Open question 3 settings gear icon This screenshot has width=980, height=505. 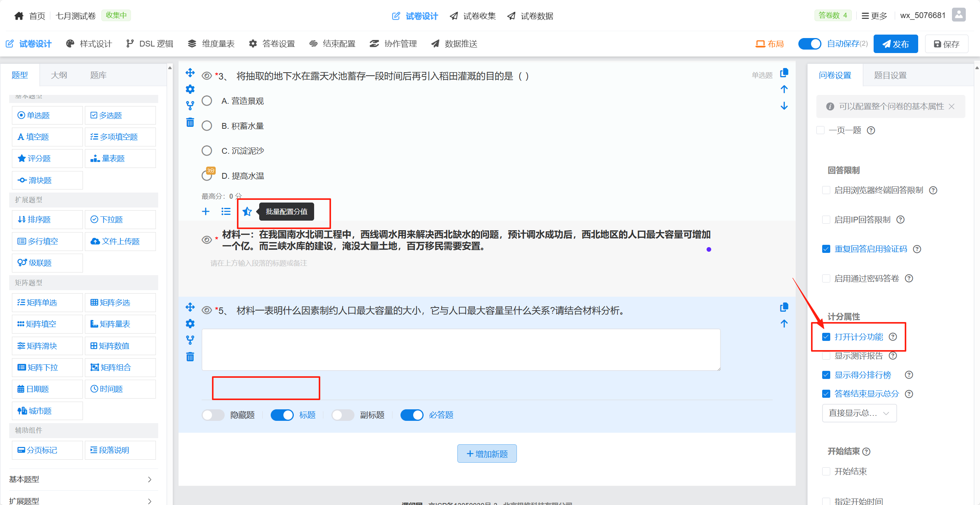point(190,89)
